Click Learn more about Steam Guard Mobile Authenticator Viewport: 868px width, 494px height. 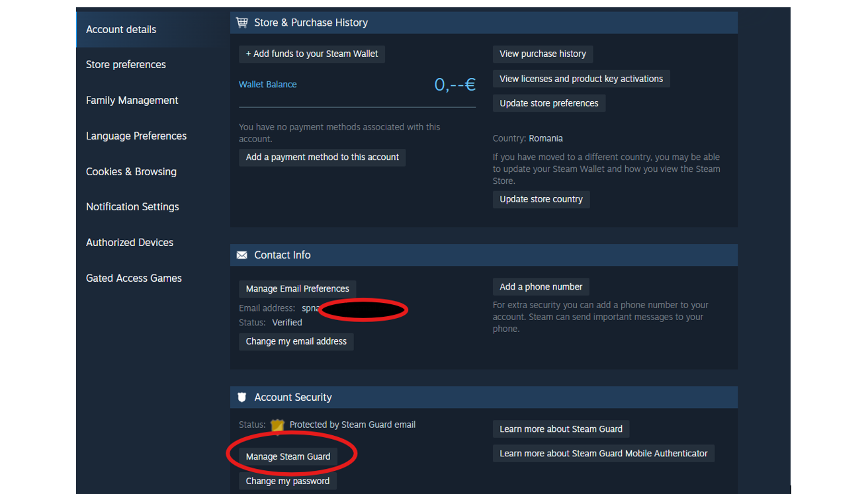[x=603, y=454]
